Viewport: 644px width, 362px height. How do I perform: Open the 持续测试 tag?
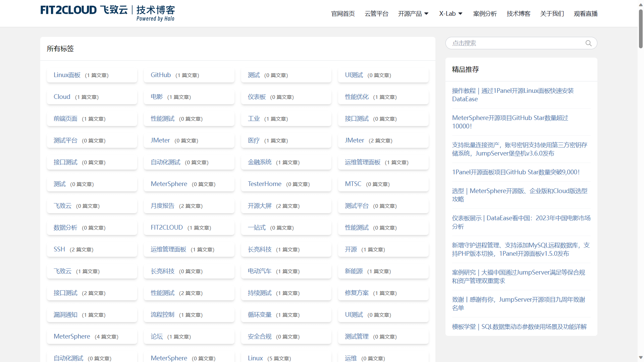pos(260,293)
